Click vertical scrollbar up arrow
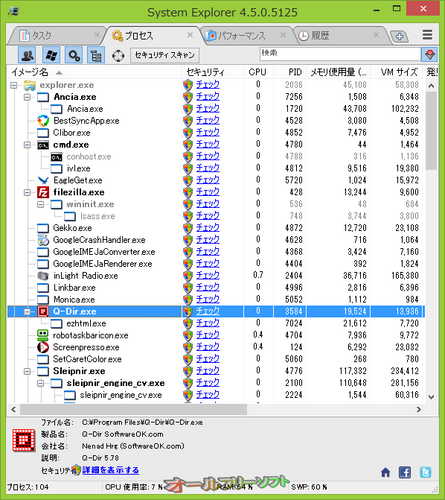The image size is (445, 500). [x=431, y=86]
